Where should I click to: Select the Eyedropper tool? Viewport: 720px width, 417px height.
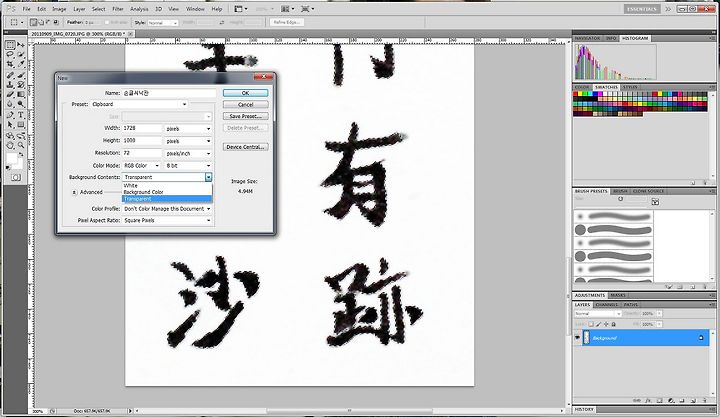pyautogui.click(x=21, y=64)
